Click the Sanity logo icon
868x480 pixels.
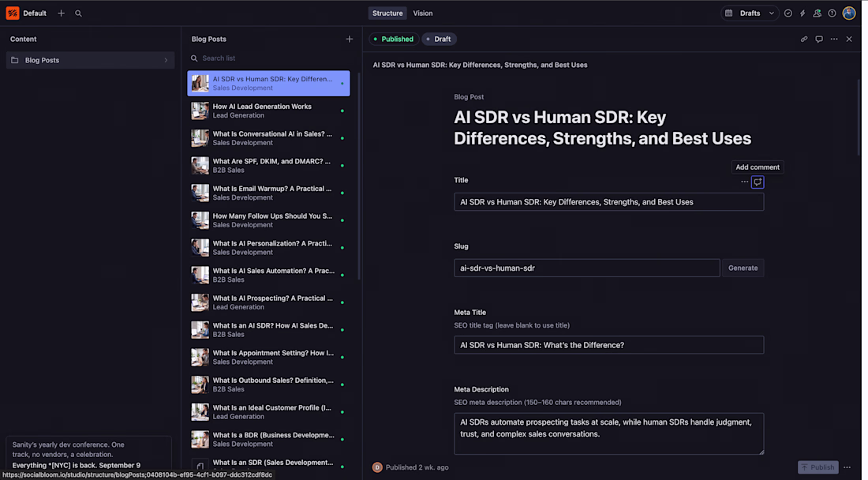12,13
